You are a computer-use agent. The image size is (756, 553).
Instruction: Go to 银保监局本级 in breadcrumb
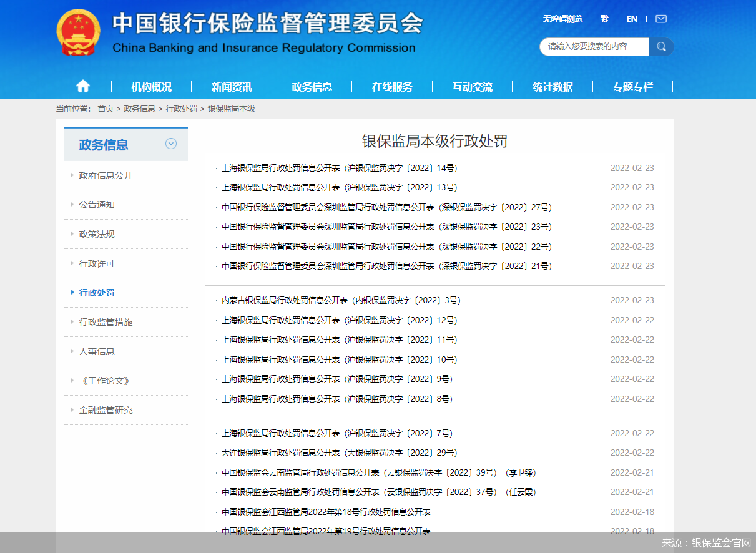tap(231, 109)
